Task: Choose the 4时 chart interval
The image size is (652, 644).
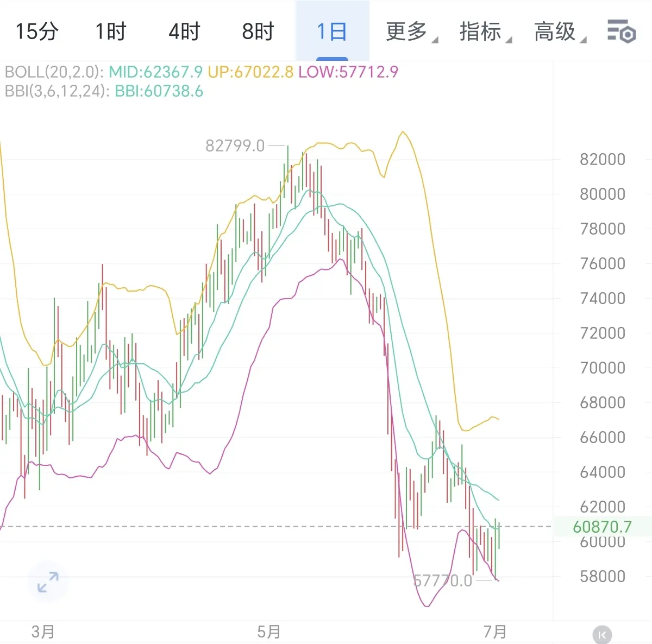Action: pyautogui.click(x=184, y=31)
